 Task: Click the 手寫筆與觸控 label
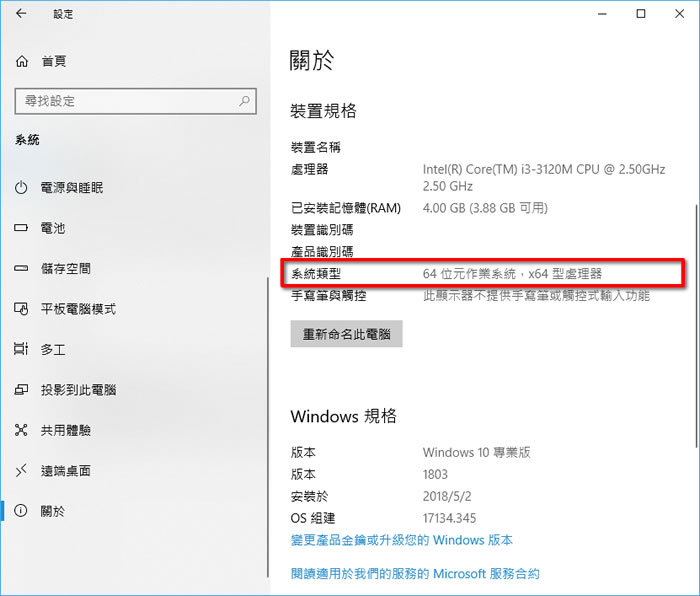(x=328, y=296)
